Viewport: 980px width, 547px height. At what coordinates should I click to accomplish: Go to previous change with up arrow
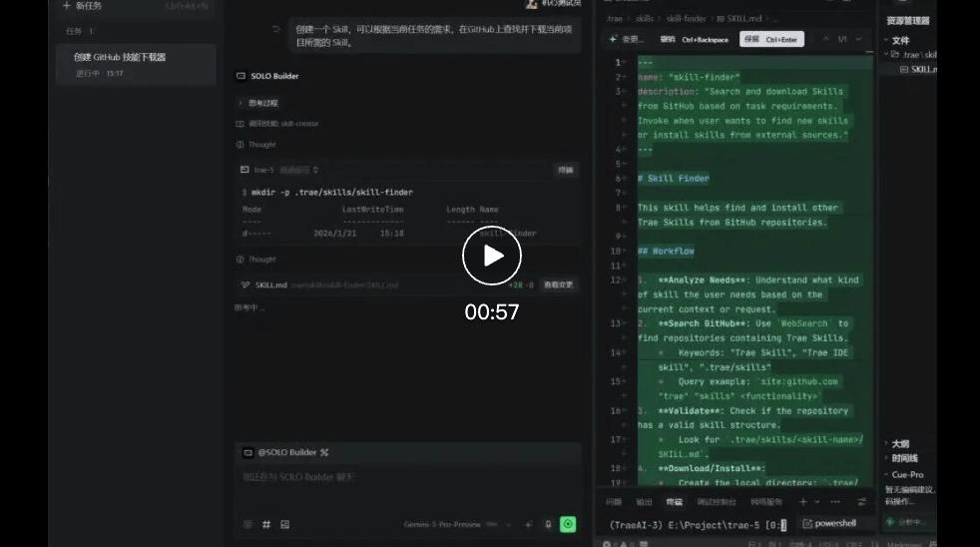pyautogui.click(x=825, y=39)
